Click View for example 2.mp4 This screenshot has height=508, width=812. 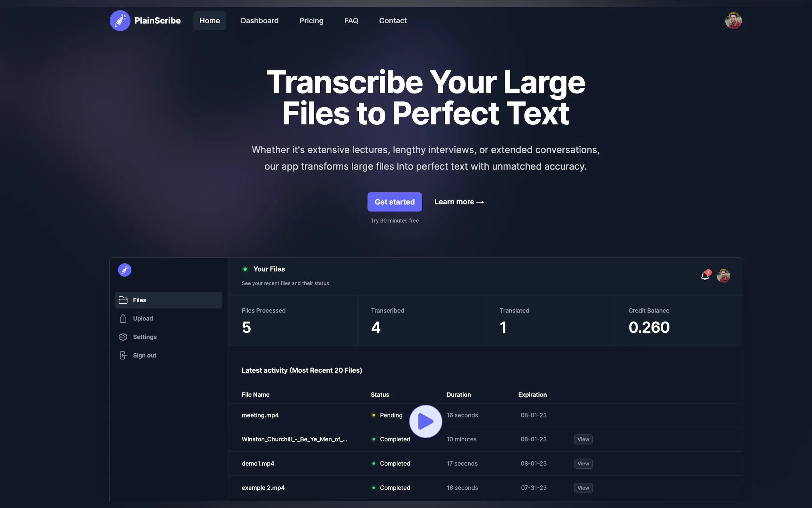583,488
